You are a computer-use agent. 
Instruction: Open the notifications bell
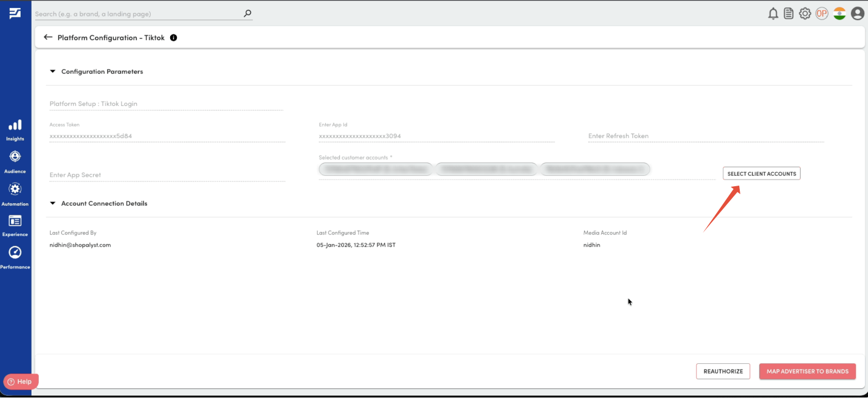(773, 13)
